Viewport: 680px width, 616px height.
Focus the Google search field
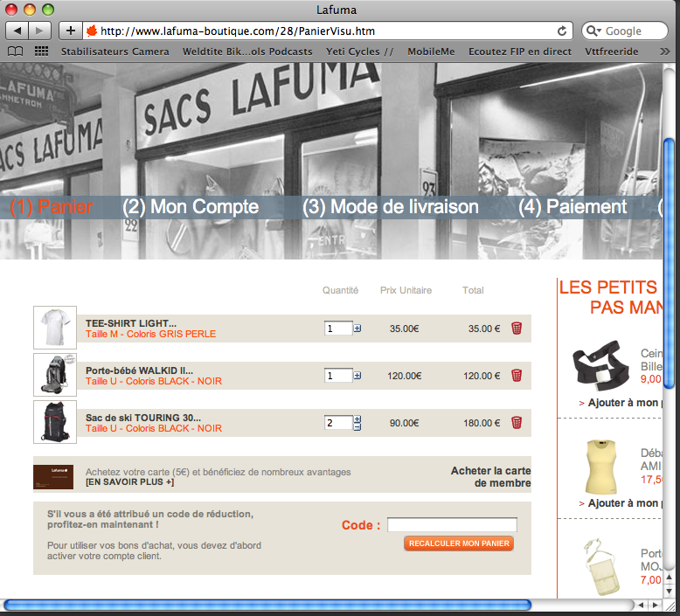click(x=624, y=31)
